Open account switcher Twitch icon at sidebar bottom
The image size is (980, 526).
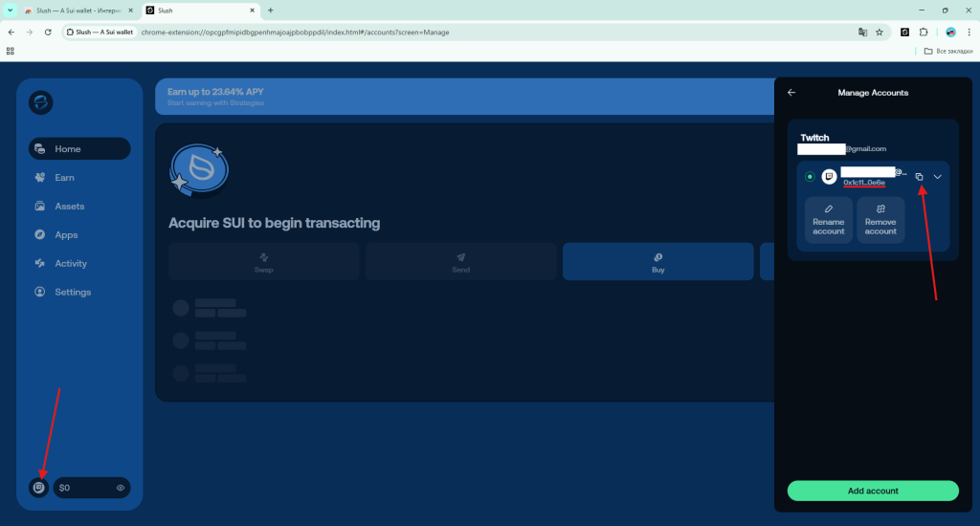point(38,488)
